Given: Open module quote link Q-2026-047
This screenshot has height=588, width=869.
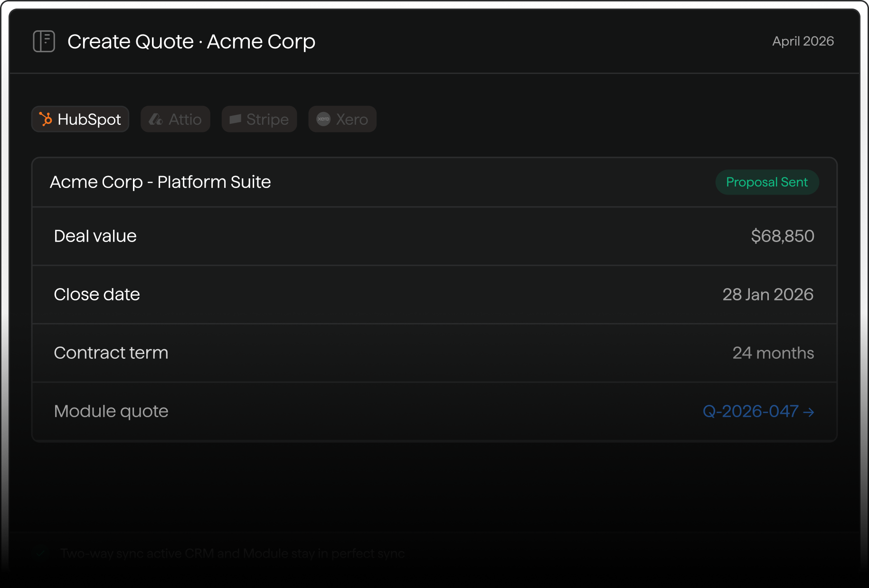Looking at the screenshot, I should [758, 411].
